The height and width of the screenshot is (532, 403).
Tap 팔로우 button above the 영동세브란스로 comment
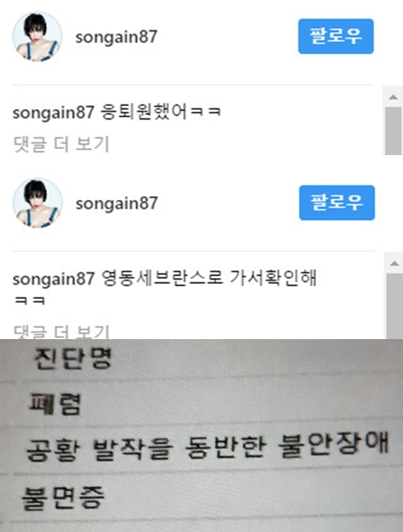[337, 203]
